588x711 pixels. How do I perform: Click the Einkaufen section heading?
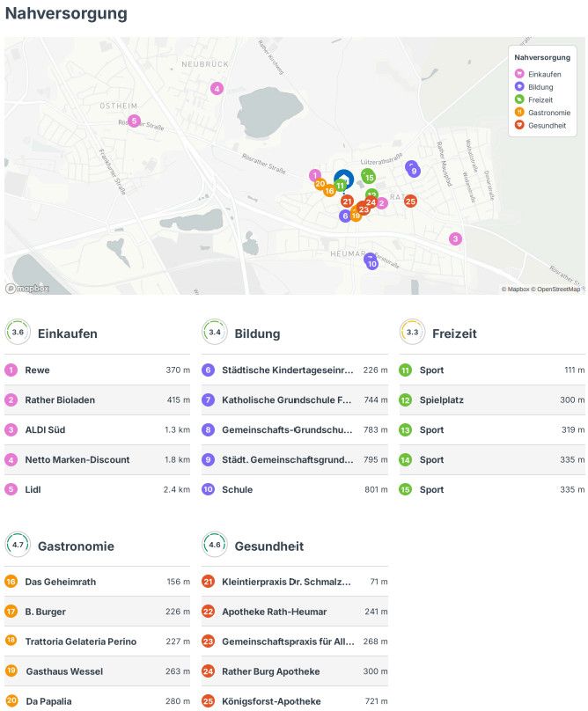pos(68,334)
